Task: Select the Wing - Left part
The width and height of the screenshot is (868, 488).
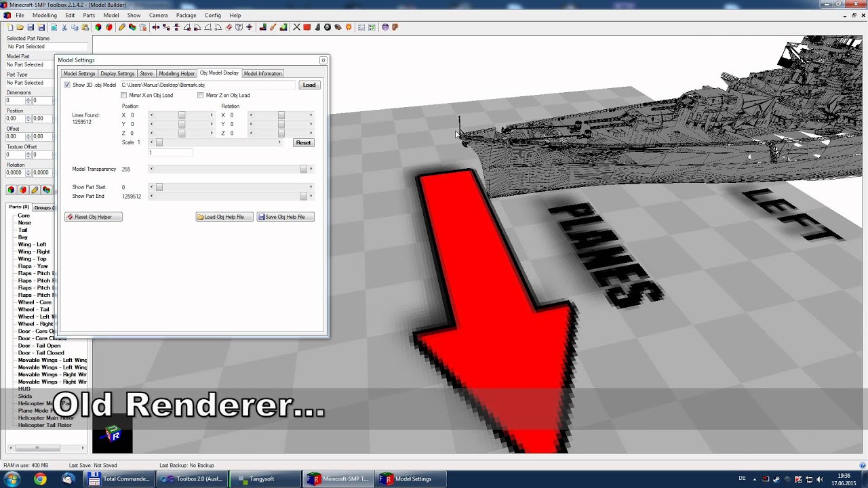Action: click(x=32, y=245)
